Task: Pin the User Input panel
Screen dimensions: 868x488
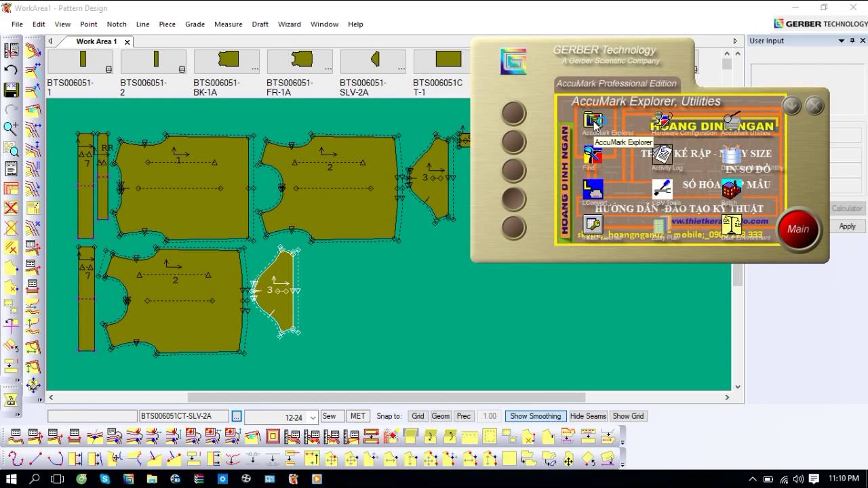Action: coord(852,41)
